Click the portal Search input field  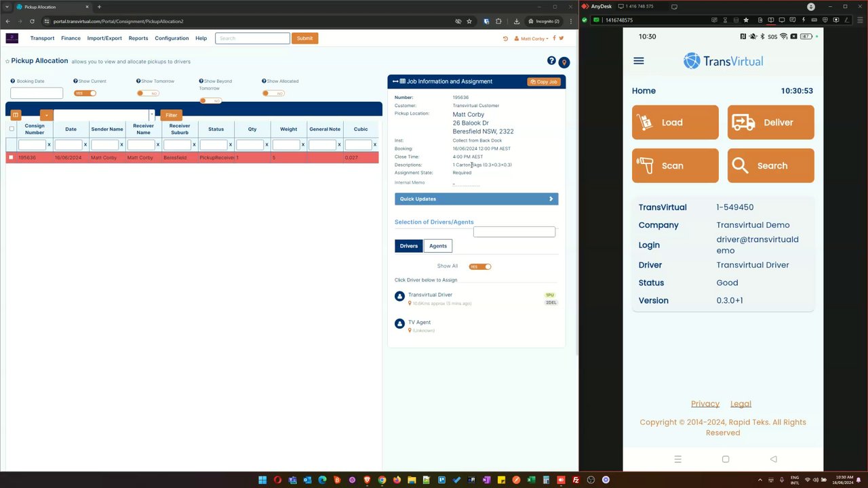click(252, 38)
